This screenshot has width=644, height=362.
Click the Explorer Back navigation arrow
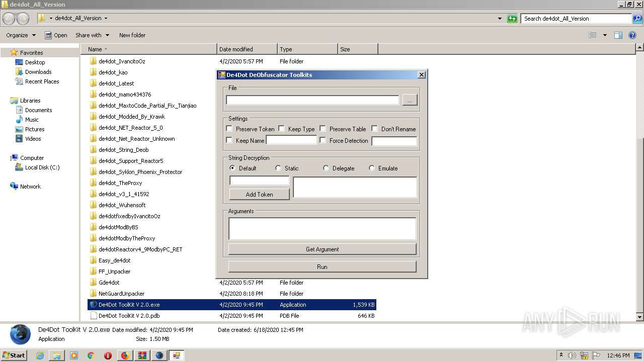coord(9,19)
